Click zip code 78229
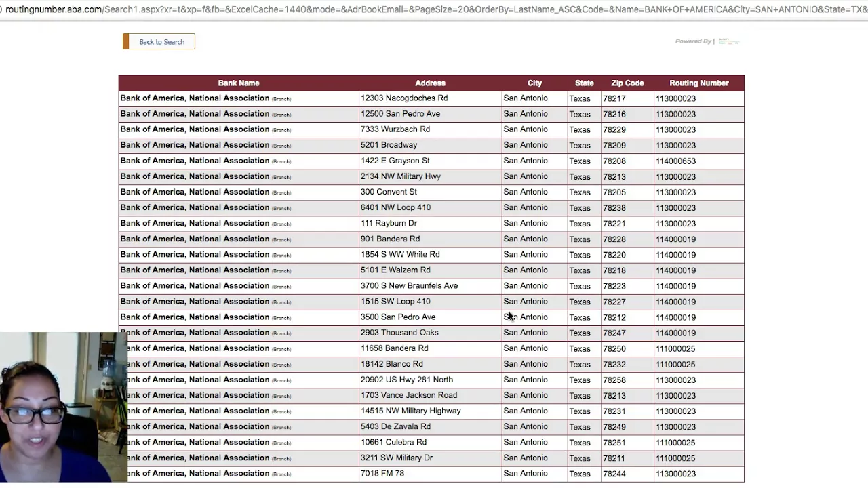Screen dimensions: 868x488 coord(614,129)
